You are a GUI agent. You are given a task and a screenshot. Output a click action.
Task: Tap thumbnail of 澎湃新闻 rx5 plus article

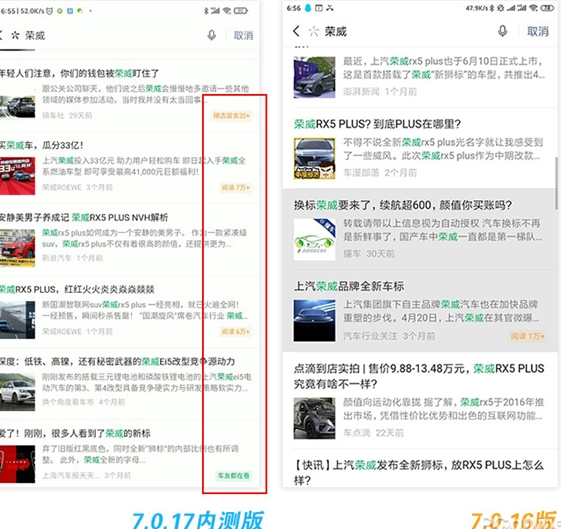[314, 77]
